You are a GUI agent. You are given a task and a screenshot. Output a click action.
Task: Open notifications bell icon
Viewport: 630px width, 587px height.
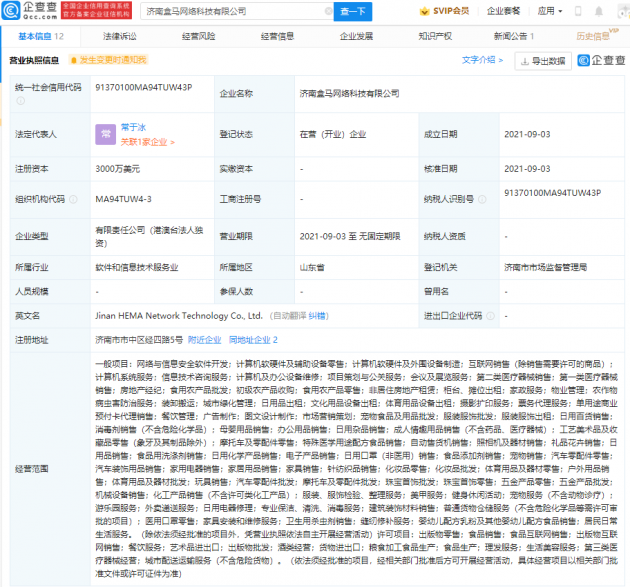tap(599, 11)
